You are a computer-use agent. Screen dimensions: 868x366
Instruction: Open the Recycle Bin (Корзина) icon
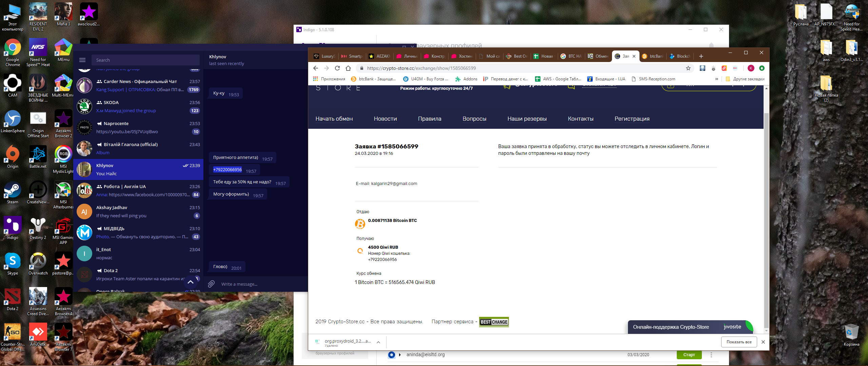pyautogui.click(x=851, y=335)
